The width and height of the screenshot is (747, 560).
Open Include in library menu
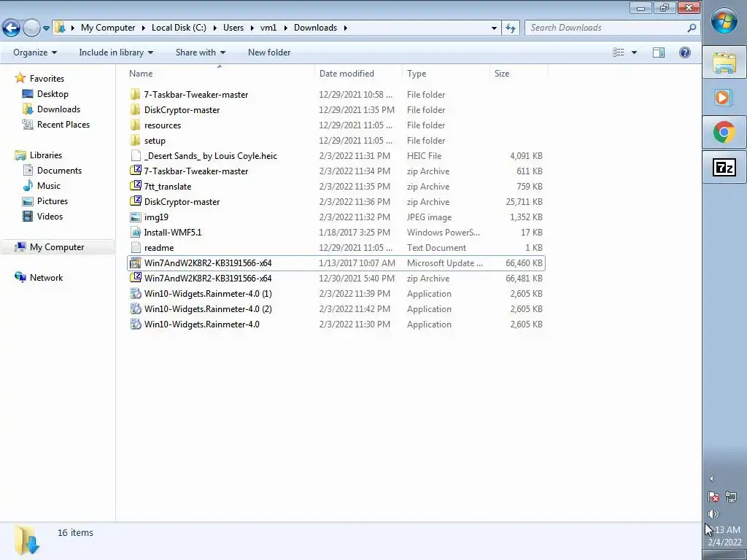click(116, 52)
